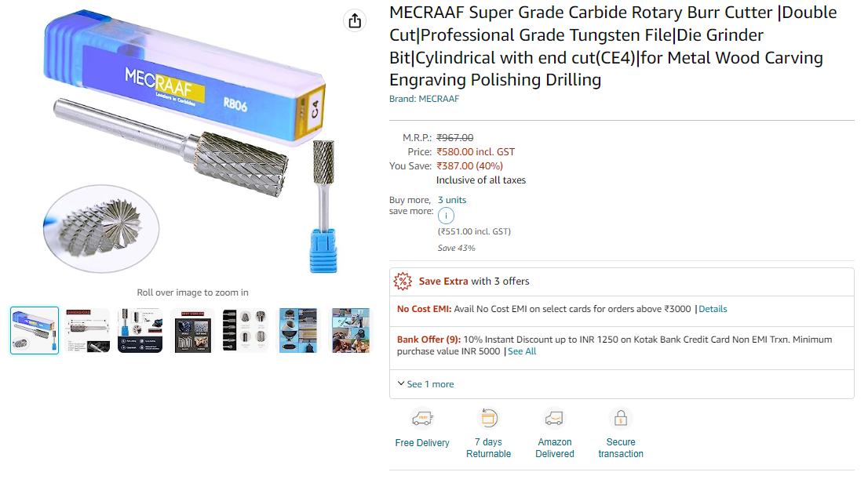Select the burr shapes comparison thumbnail
The width and height of the screenshot is (868, 483).
point(246,330)
